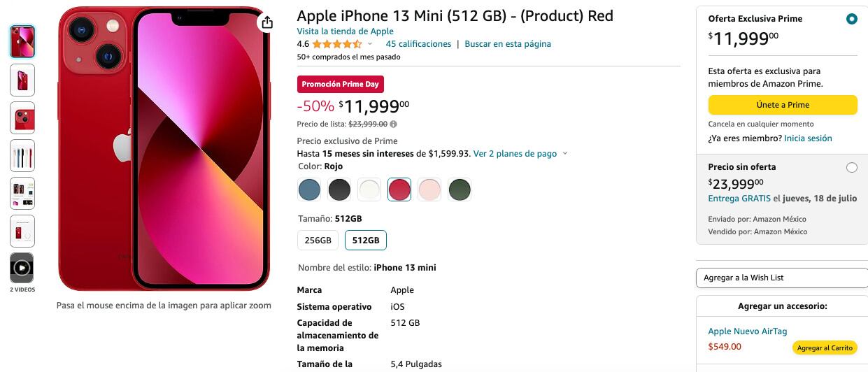Click Inicia sesión link
The width and height of the screenshot is (868, 372).
point(808,138)
